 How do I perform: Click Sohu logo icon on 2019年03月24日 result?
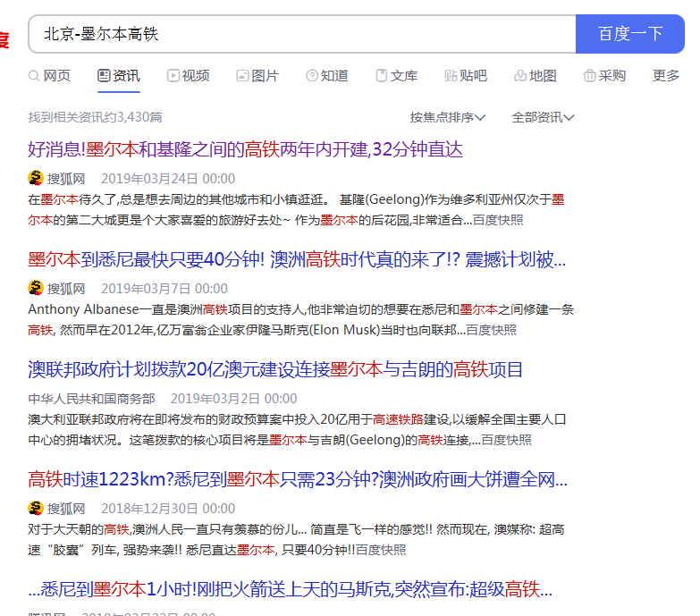(x=35, y=178)
